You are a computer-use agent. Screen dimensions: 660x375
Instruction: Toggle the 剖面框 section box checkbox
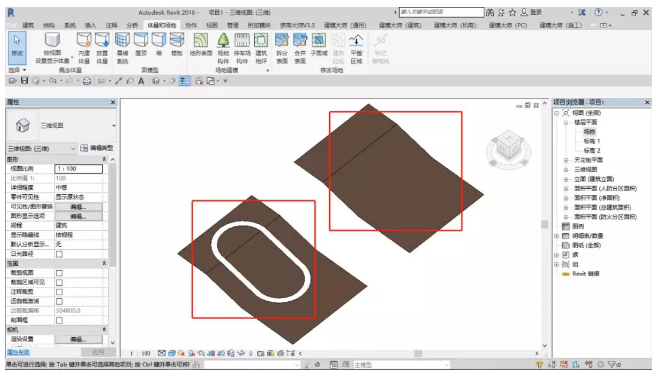59,320
